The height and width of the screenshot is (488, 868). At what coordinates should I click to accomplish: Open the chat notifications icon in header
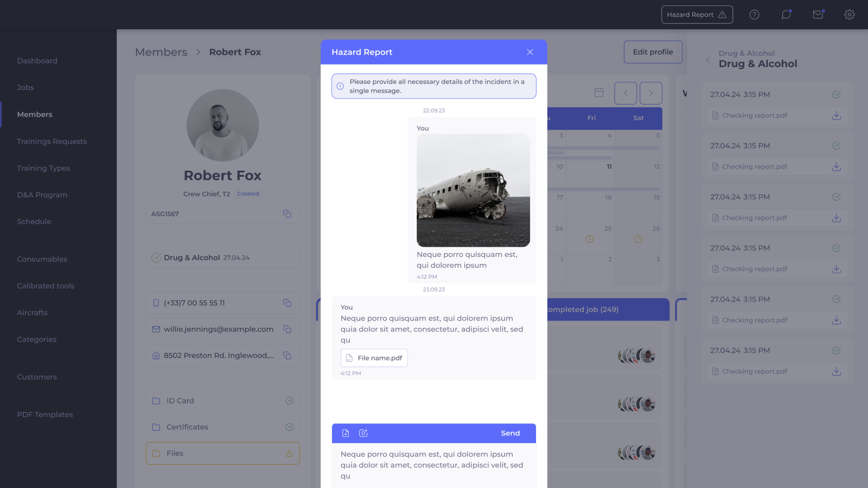pos(786,15)
